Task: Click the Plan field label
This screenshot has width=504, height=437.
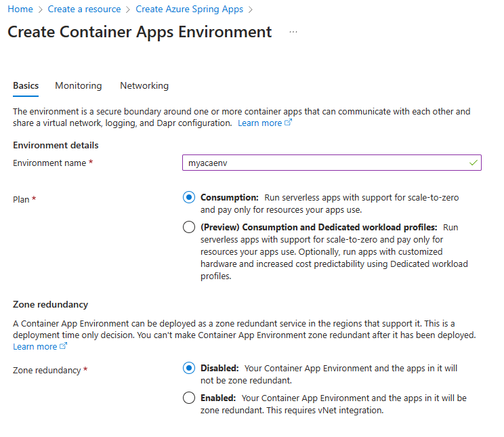Action: (21, 199)
